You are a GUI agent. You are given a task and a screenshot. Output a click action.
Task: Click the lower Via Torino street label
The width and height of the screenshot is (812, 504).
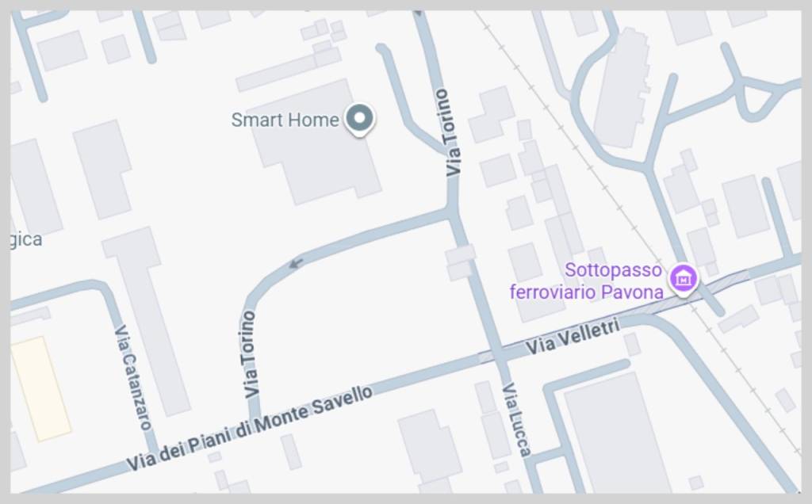[x=250, y=354]
